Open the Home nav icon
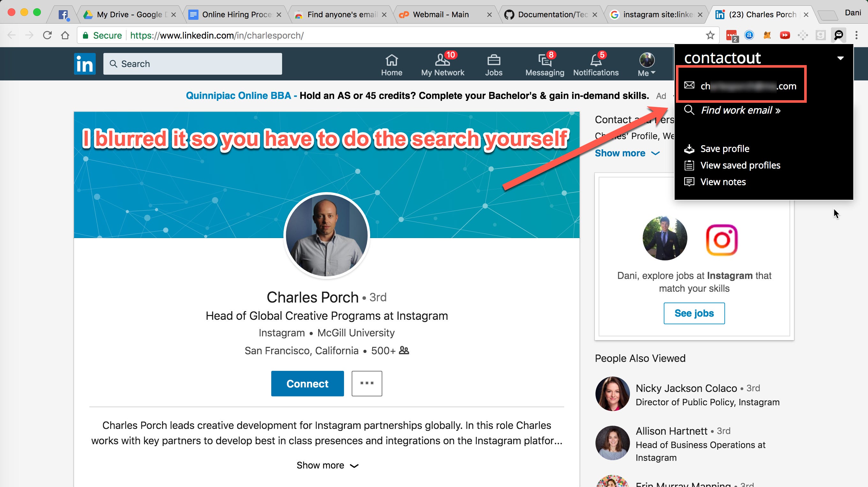Viewport: 868px width, 487px height. (392, 65)
